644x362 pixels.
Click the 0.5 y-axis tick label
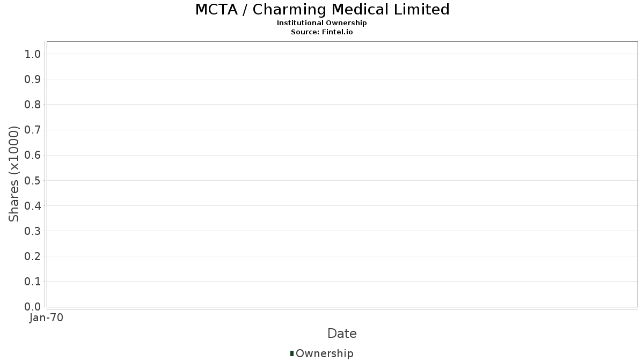point(33,180)
